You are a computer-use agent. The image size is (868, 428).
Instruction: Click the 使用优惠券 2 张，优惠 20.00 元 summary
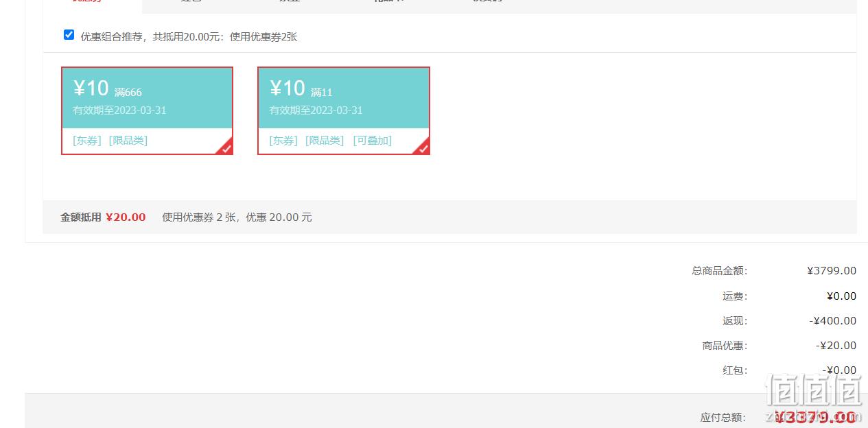tap(237, 217)
